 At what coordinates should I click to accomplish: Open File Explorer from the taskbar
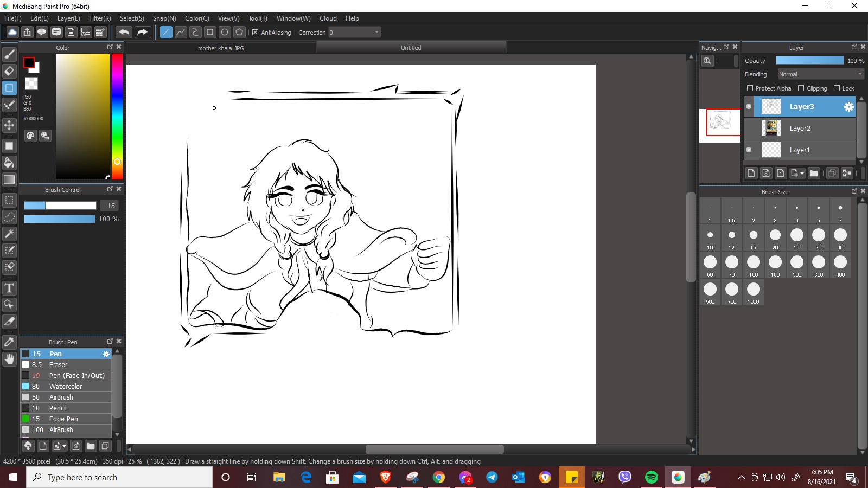tap(279, 477)
